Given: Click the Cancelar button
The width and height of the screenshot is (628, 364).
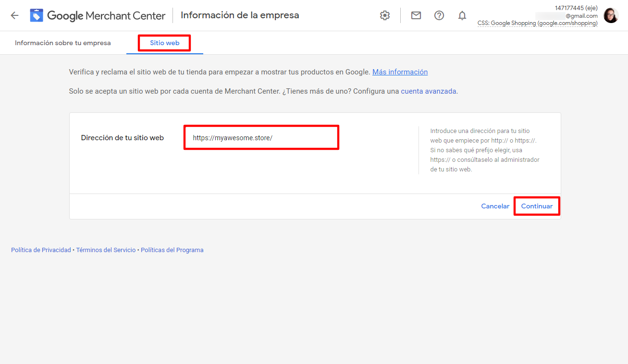Looking at the screenshot, I should pyautogui.click(x=495, y=206).
